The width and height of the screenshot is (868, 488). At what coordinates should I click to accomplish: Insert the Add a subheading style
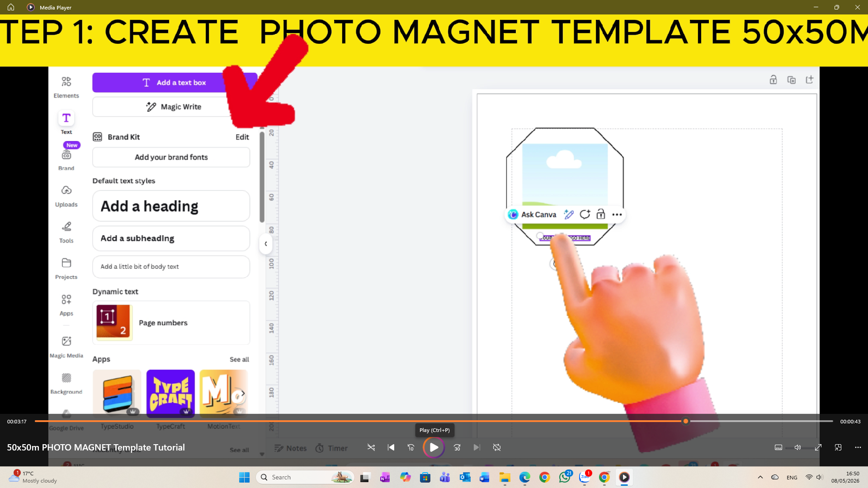(x=171, y=238)
